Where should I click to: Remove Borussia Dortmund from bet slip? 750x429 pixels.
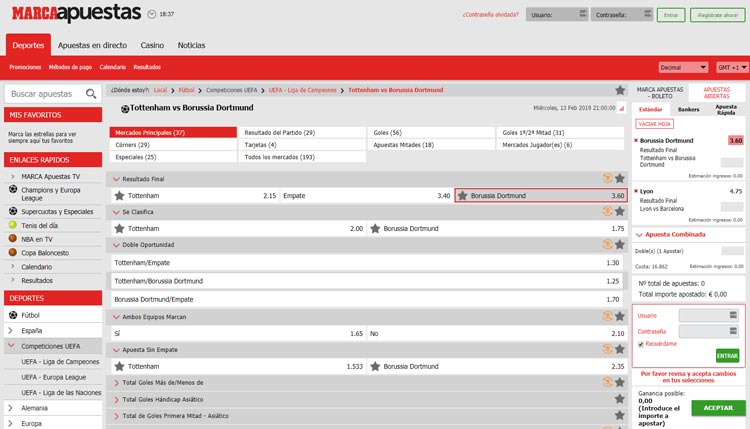(x=636, y=141)
